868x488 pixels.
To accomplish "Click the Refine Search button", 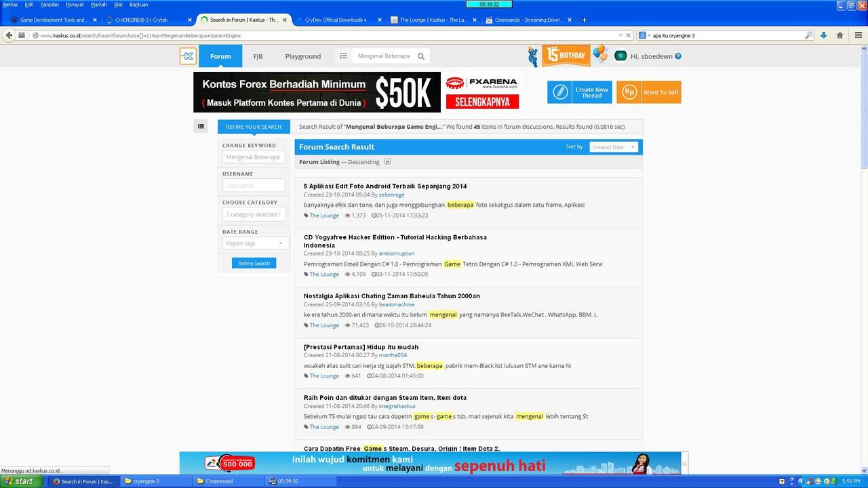I will tap(254, 263).
